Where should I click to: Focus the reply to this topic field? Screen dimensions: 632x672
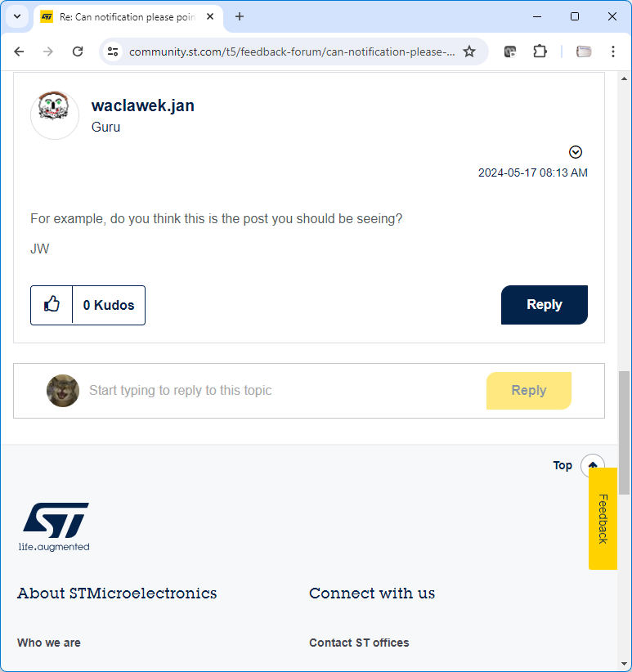(285, 391)
